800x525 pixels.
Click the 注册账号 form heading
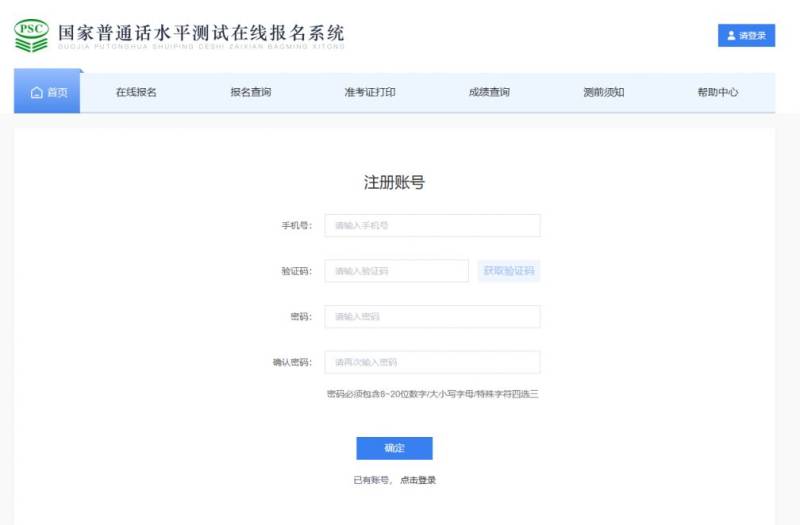(394, 183)
